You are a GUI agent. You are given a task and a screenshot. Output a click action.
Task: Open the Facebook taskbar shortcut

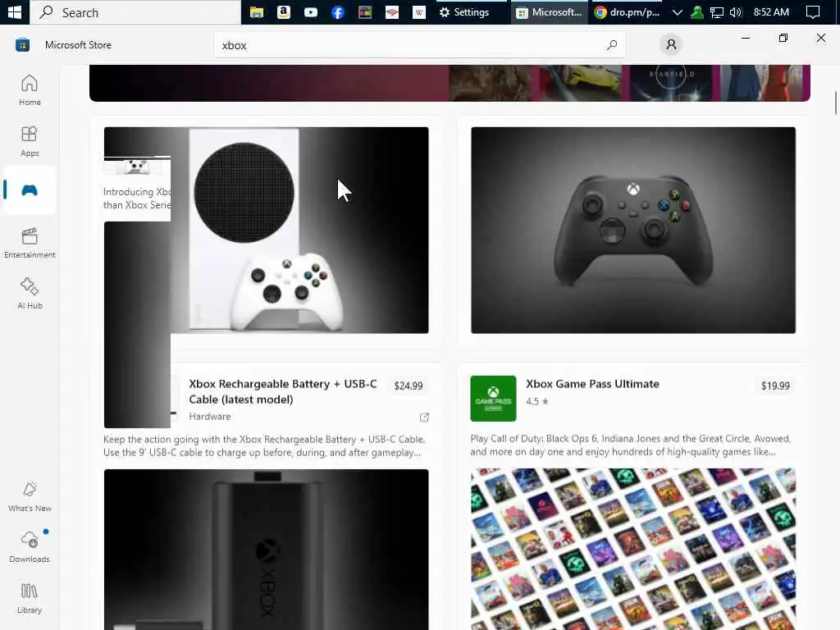tap(337, 11)
